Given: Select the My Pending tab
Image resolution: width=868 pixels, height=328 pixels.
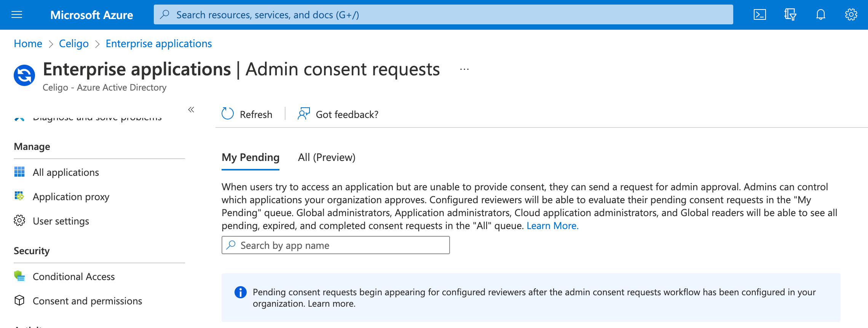Looking at the screenshot, I should click(x=251, y=158).
